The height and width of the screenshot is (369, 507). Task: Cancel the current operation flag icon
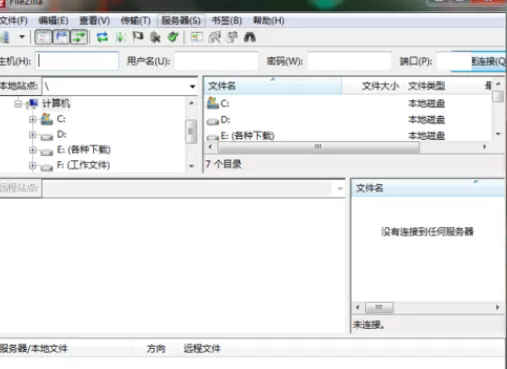click(138, 37)
